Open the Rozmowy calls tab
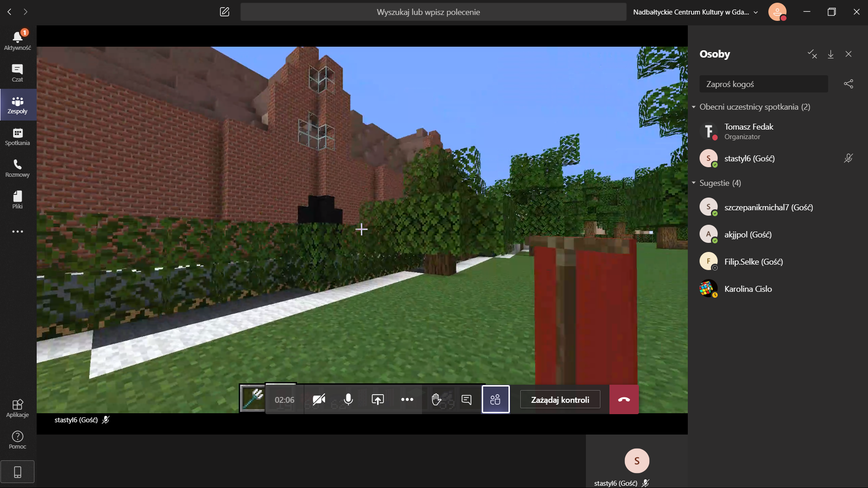Viewport: 868px width, 488px height. pyautogui.click(x=18, y=168)
